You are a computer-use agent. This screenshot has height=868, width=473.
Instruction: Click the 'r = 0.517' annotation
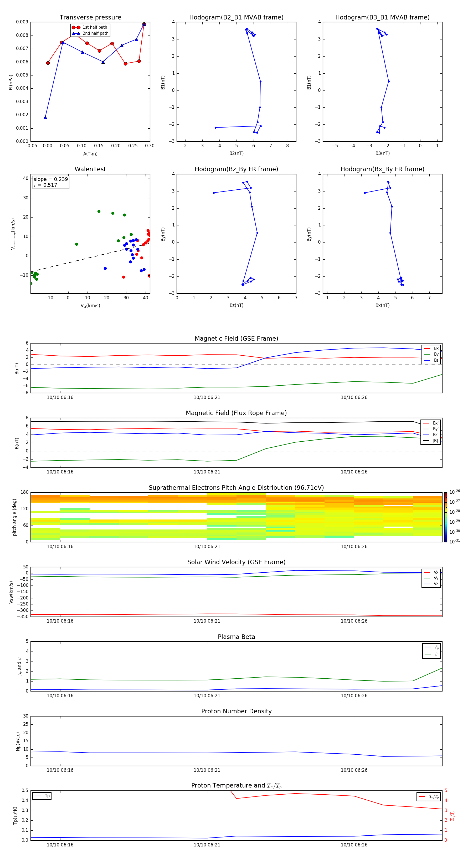point(45,185)
